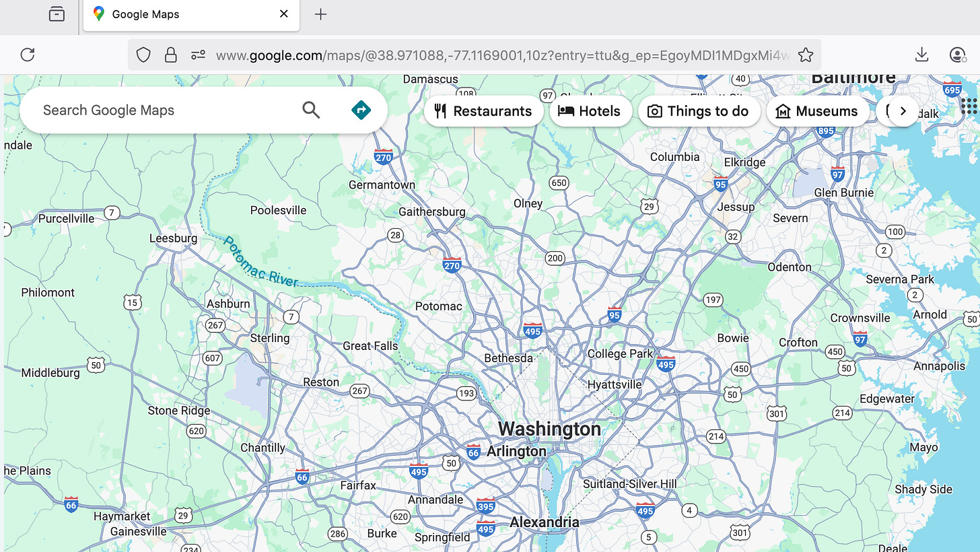
Task: Click the Poolesville map label
Action: click(278, 210)
